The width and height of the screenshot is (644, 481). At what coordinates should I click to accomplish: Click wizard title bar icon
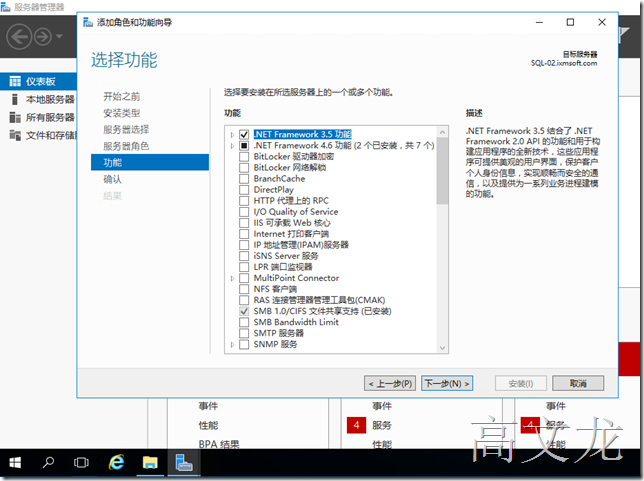(x=88, y=22)
